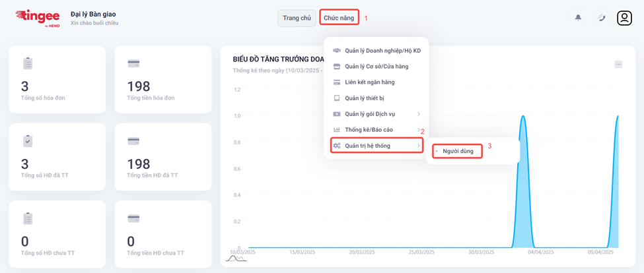Viewport: 644px width, 273px height.
Task: Click the Tổng tiền HĐ chưa TT card
Action: tap(163, 235)
